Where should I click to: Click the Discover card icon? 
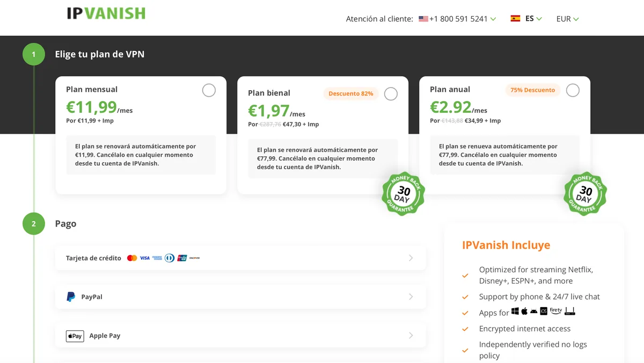(x=194, y=258)
